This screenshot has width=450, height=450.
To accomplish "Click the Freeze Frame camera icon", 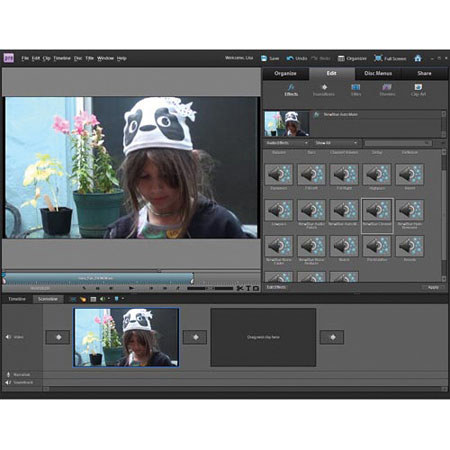I will tap(256, 288).
